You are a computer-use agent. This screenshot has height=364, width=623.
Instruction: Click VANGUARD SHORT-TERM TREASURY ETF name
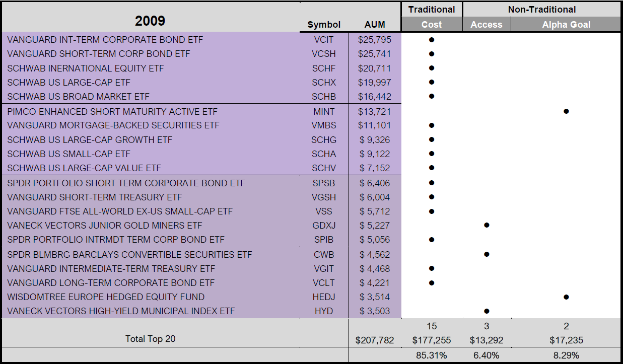coord(95,197)
